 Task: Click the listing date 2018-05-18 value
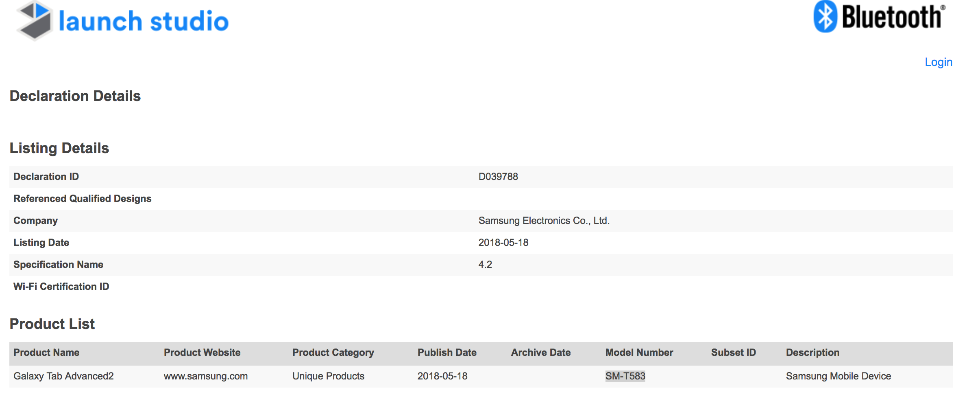point(503,243)
